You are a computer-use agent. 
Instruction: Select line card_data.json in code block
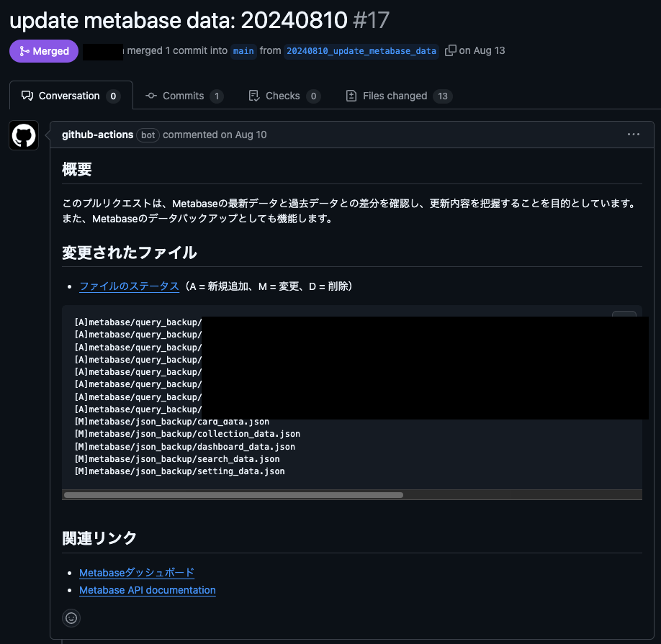click(x=172, y=422)
